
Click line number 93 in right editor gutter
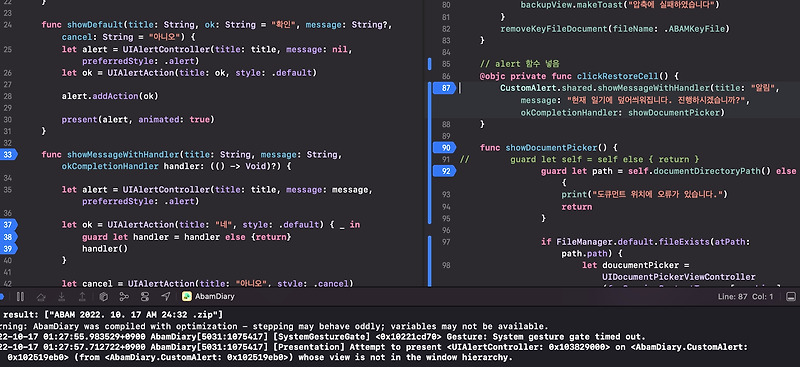coord(446,194)
